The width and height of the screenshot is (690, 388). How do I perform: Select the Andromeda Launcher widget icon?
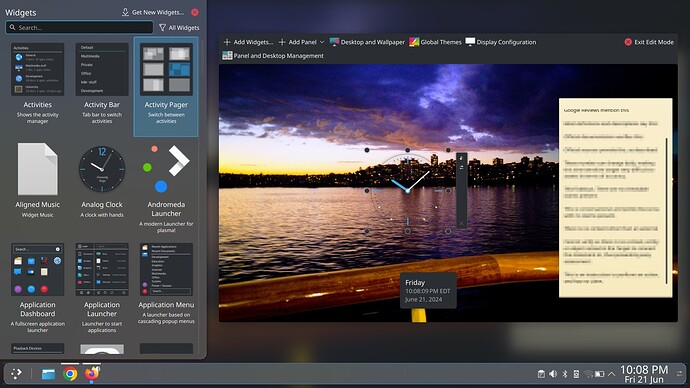pyautogui.click(x=166, y=168)
